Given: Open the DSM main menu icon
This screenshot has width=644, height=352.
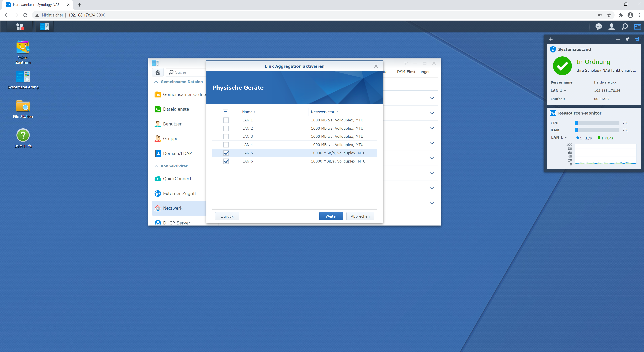Looking at the screenshot, I should click(20, 27).
